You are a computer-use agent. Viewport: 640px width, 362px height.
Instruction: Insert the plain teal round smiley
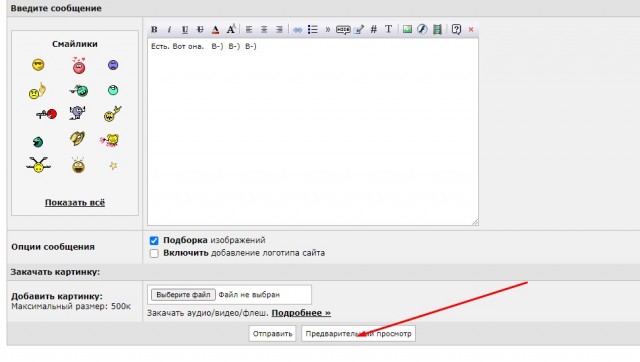113,90
